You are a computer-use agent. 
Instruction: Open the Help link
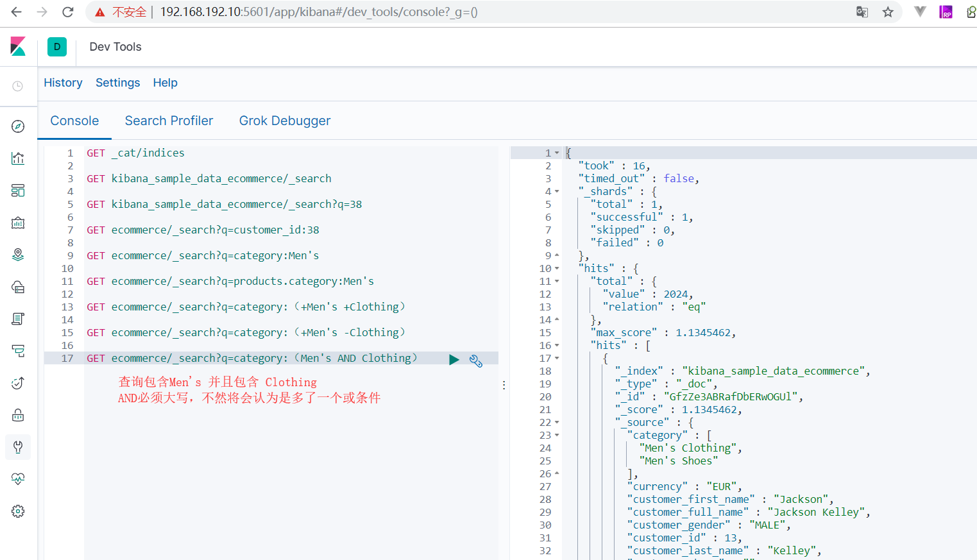click(x=166, y=83)
